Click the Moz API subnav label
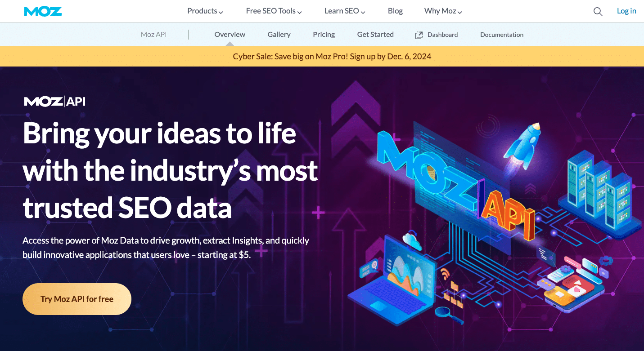The height and width of the screenshot is (351, 644). pyautogui.click(x=154, y=35)
